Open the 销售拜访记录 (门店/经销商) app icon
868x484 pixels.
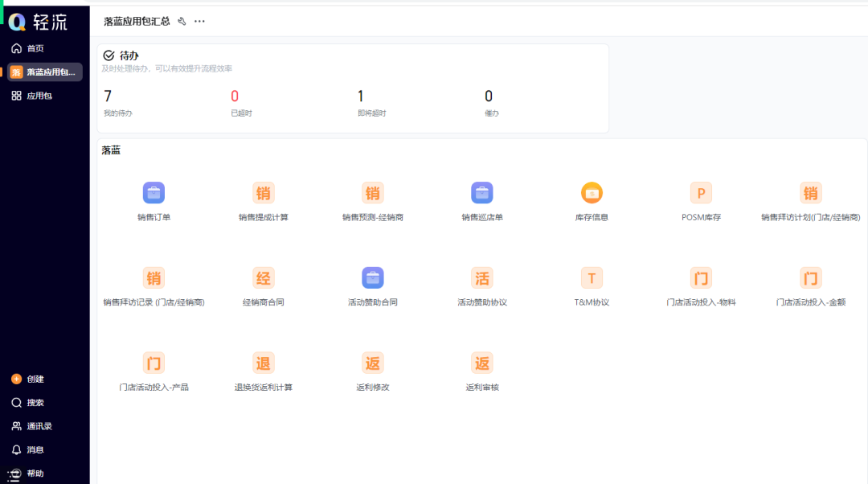[x=154, y=278]
